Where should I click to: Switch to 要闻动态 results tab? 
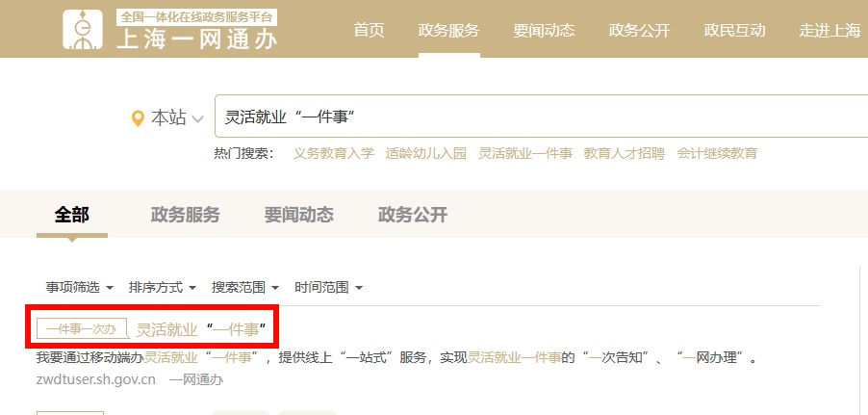299,215
